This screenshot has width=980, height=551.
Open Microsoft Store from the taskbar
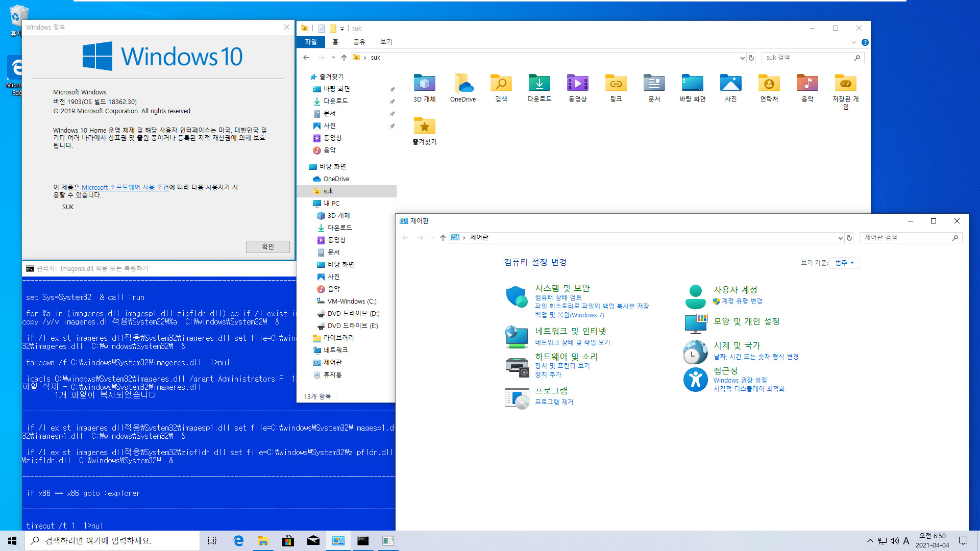coord(288,541)
